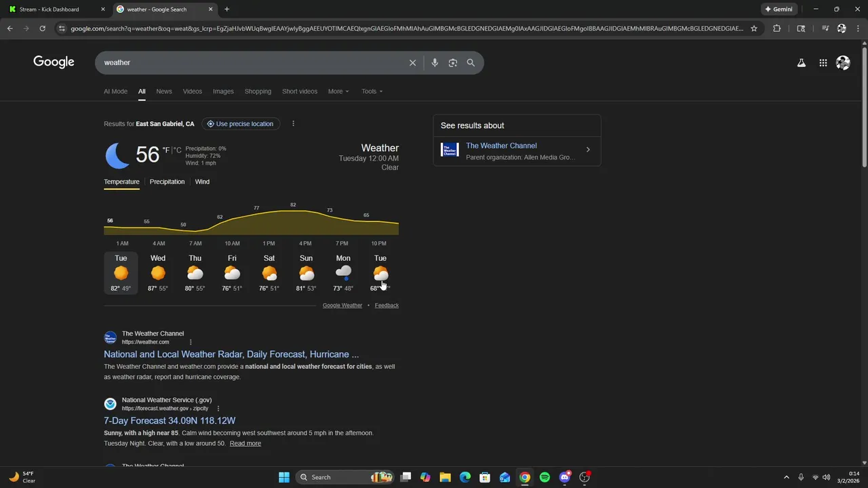Open the Shopping results tab

click(x=258, y=91)
